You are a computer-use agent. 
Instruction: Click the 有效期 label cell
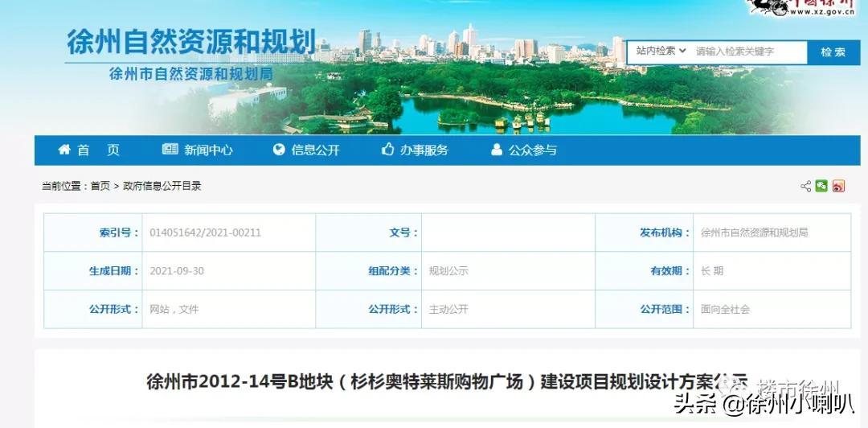point(645,271)
